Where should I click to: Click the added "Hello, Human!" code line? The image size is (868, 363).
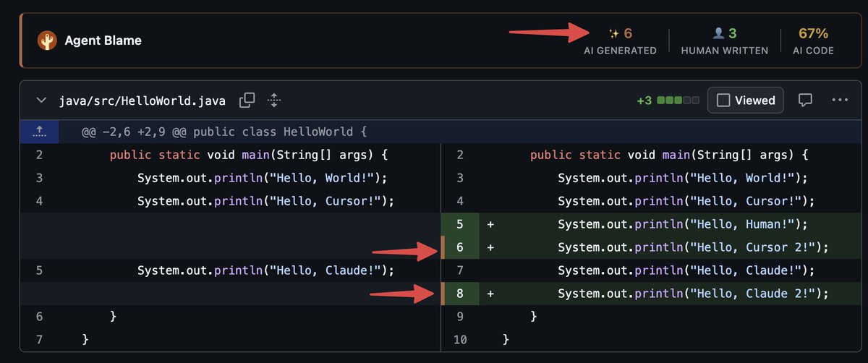683,224
